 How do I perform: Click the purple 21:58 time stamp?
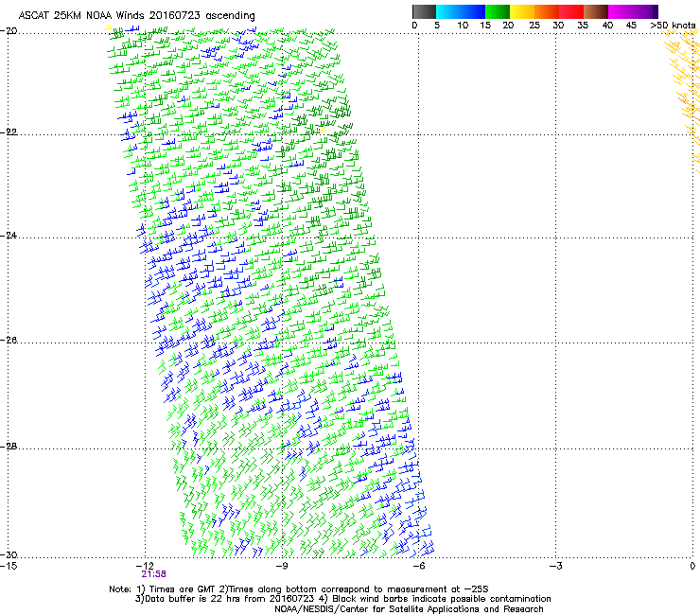153,574
